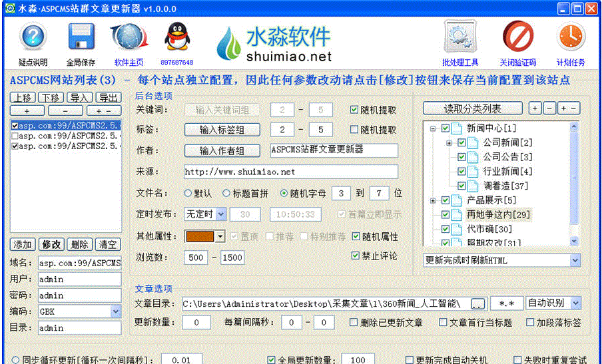Open the 其他属性 color dropdown arrow

point(220,236)
